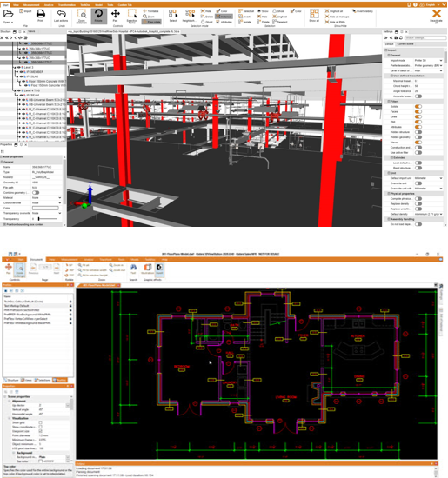Open the Default import unit dropdown
Viewport: 448px width, 478px height.
428,178
